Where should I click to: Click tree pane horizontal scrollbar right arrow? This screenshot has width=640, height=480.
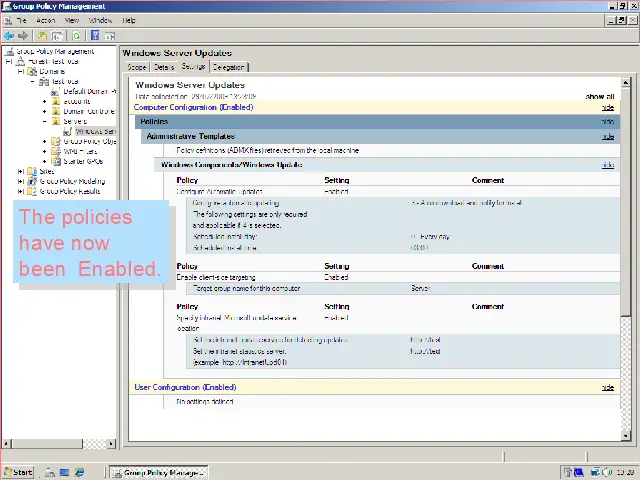(x=111, y=443)
